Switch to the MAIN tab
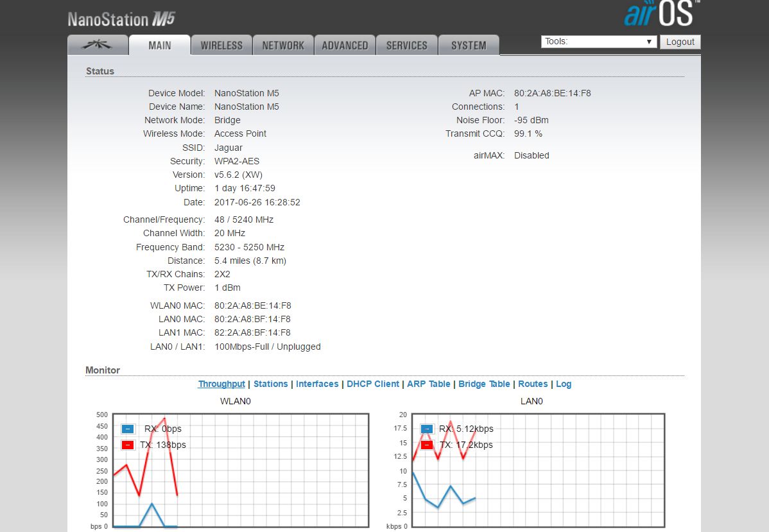This screenshot has width=769, height=532. click(159, 45)
